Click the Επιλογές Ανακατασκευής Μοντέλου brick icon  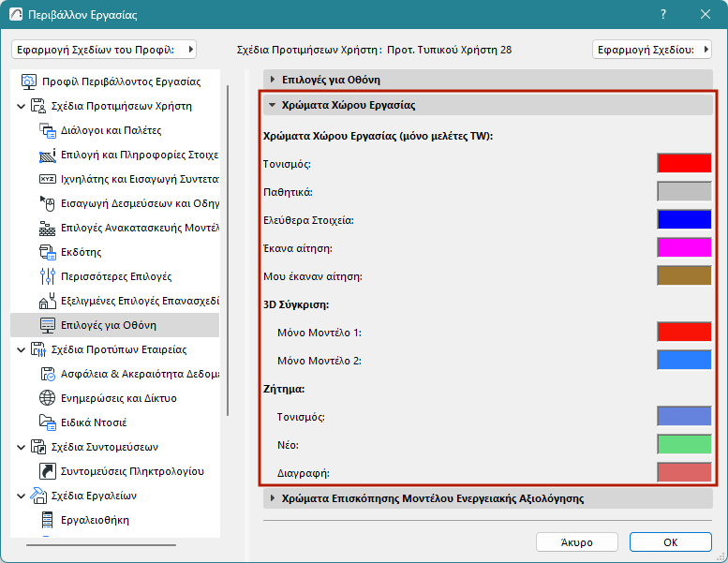point(48,228)
